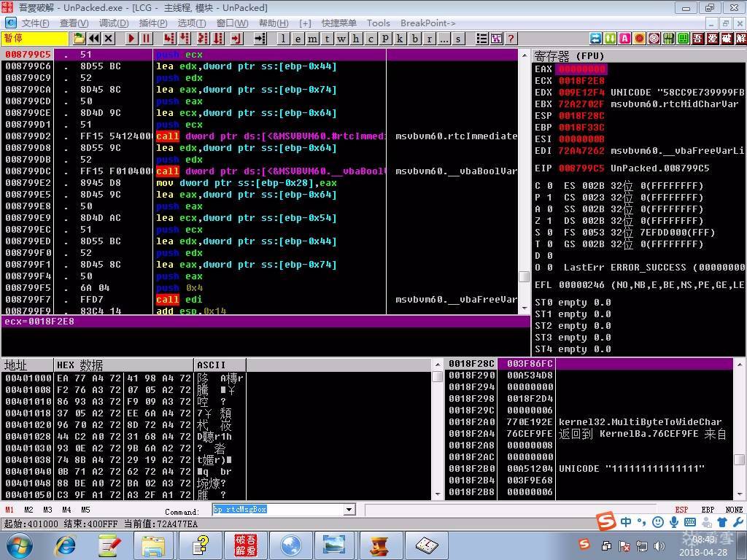Launch Internet Explorer from the taskbar
747x560 pixels.
66,545
